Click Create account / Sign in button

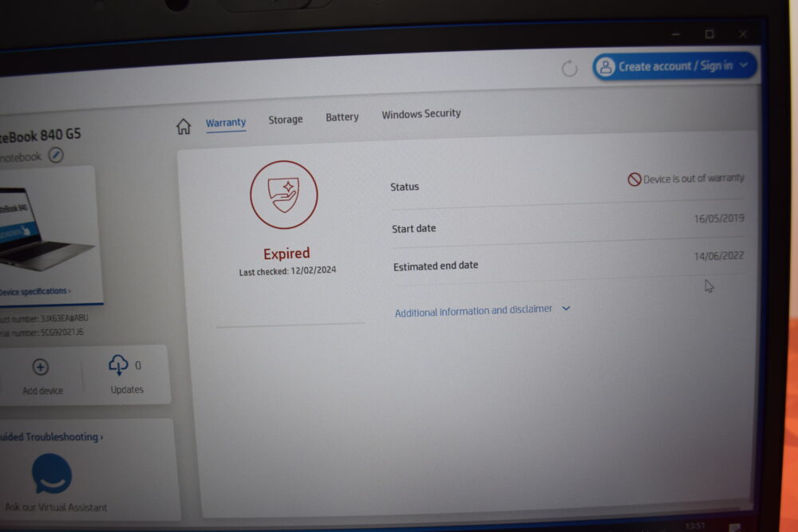tap(674, 66)
